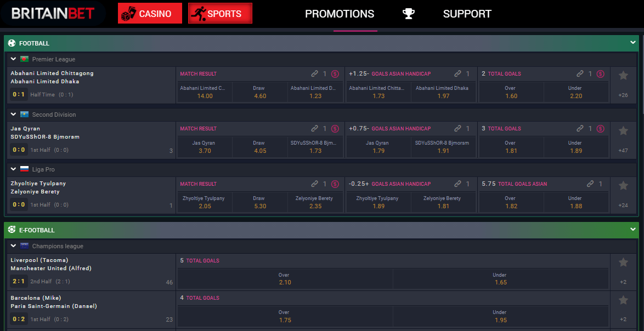Click the dollar icon in Abahani Total Goals header

point(600,74)
